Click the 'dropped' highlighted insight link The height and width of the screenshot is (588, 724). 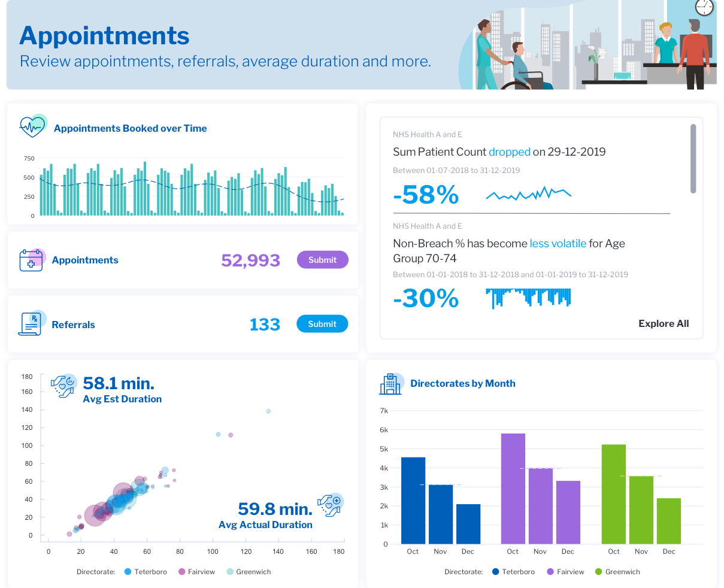click(509, 152)
